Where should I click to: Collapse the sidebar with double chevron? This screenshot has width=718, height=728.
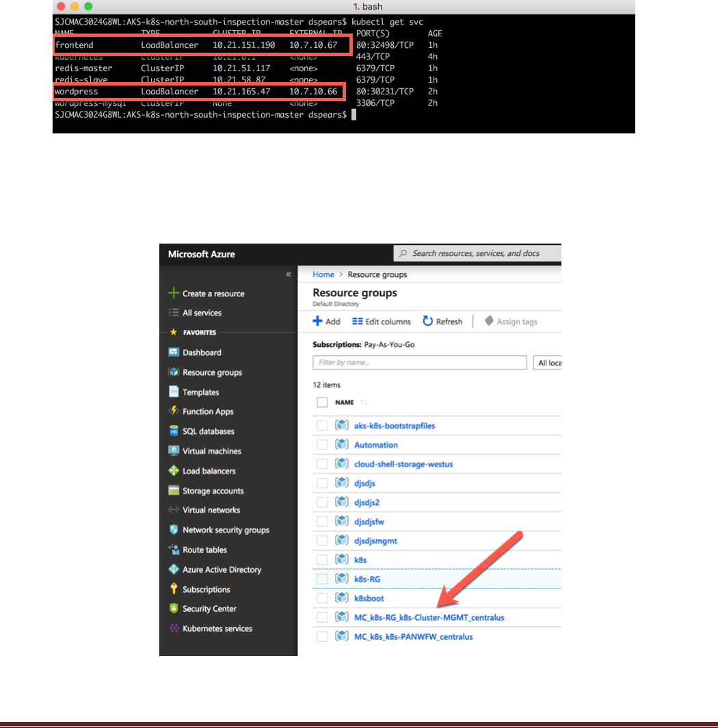pyautogui.click(x=288, y=274)
